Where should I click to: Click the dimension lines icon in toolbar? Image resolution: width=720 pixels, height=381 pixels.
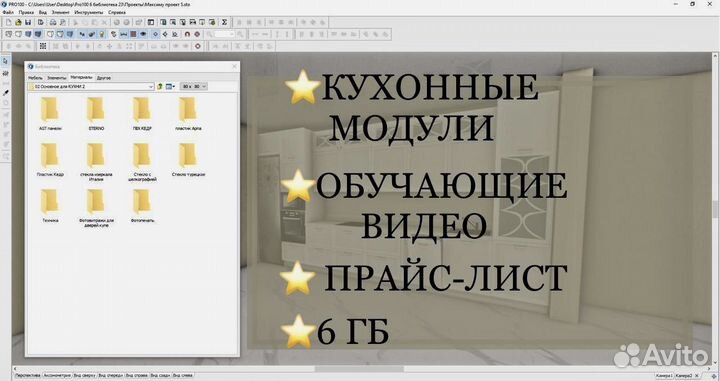(x=124, y=34)
